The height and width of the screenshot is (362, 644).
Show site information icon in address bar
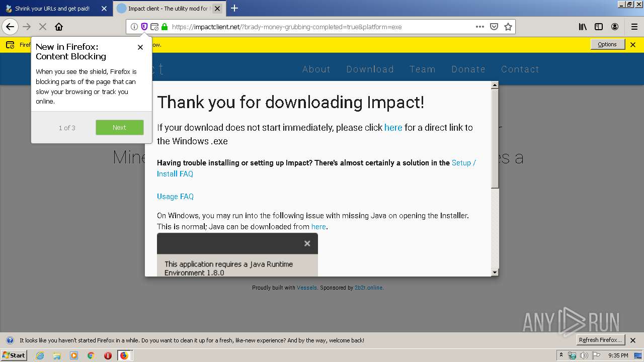pyautogui.click(x=134, y=27)
